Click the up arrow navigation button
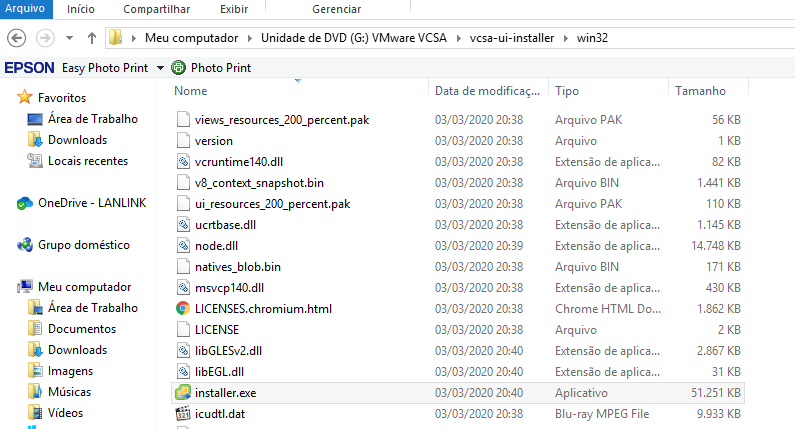 pyautogui.click(x=91, y=38)
